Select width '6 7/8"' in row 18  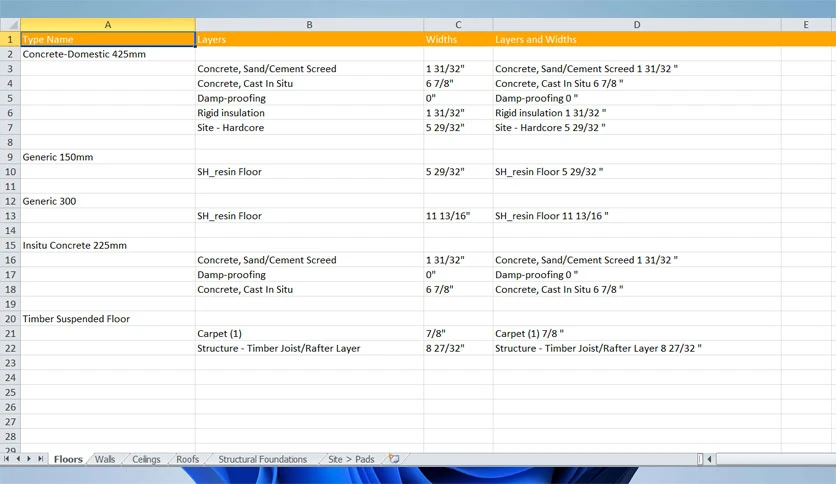[458, 289]
